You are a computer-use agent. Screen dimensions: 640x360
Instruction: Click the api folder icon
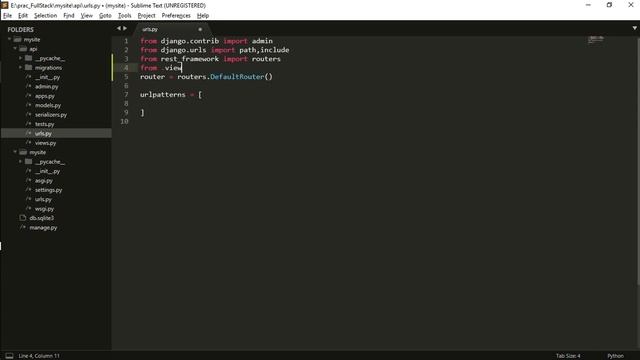tap(23, 49)
